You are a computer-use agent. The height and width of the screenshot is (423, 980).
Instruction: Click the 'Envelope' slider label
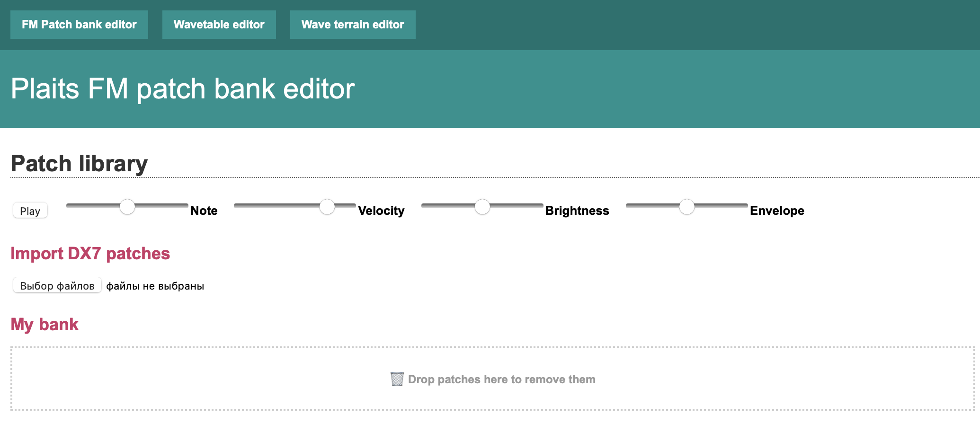pos(777,211)
